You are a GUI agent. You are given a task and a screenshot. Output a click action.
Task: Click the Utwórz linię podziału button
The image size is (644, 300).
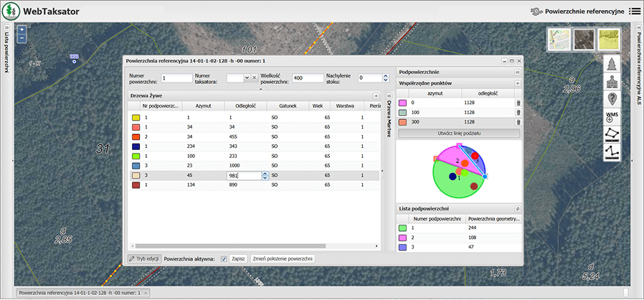[x=458, y=133]
